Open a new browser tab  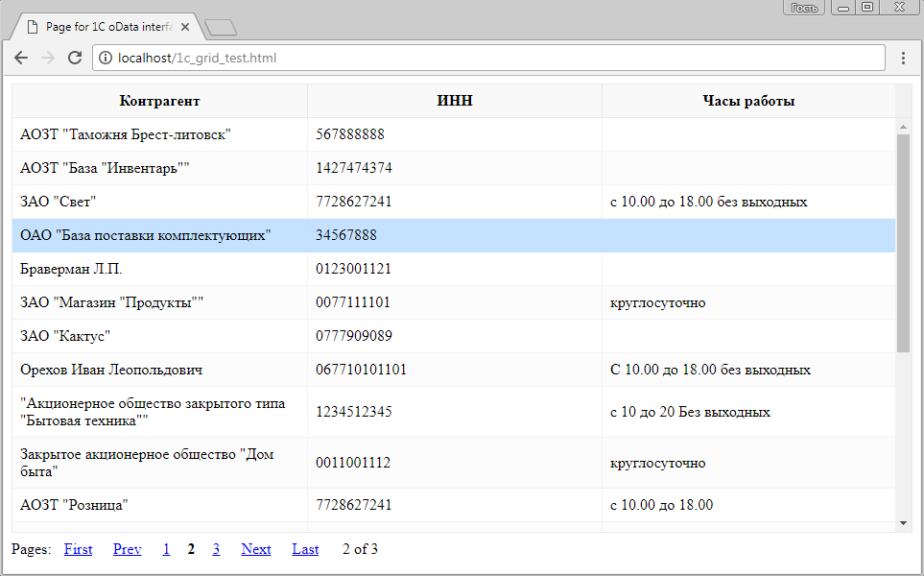221,27
